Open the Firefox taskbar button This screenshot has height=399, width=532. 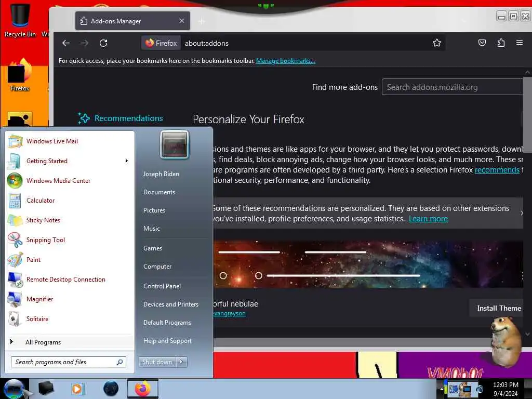[143, 389]
